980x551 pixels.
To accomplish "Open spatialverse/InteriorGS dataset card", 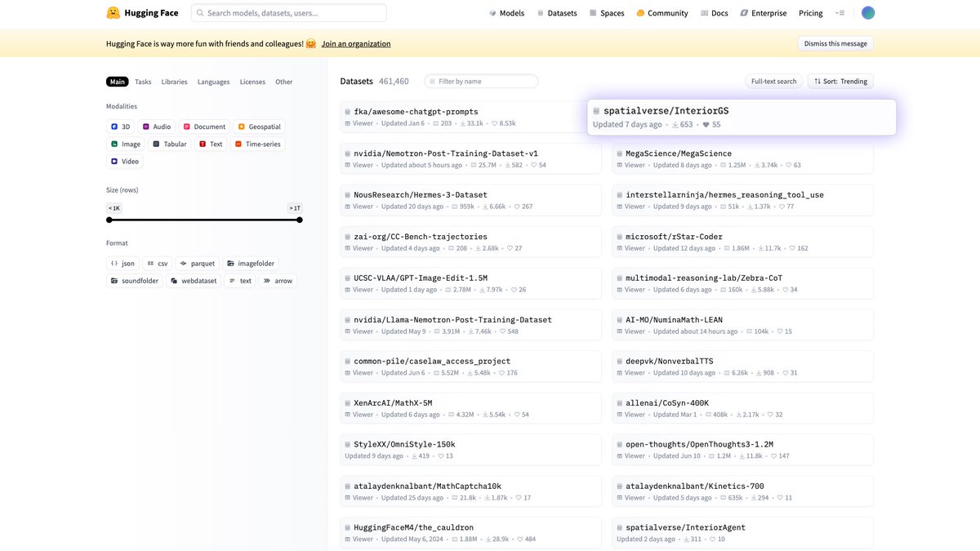I will pyautogui.click(x=742, y=117).
